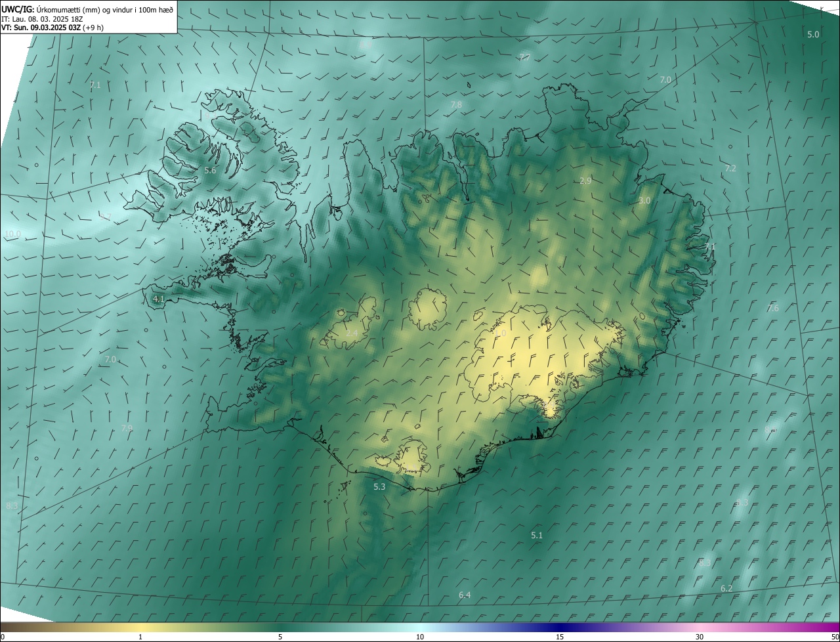This screenshot has width=840, height=642.
Task: Click the 10.0 value label
Action: (x=12, y=234)
